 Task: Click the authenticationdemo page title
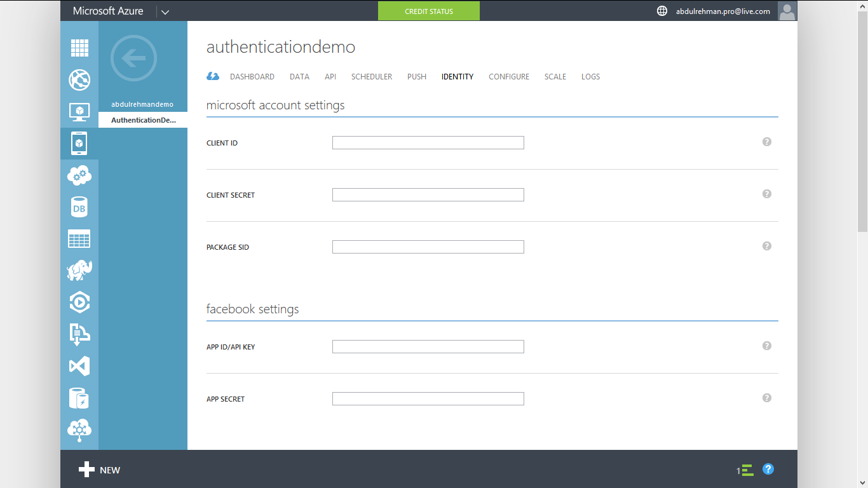pos(281,46)
